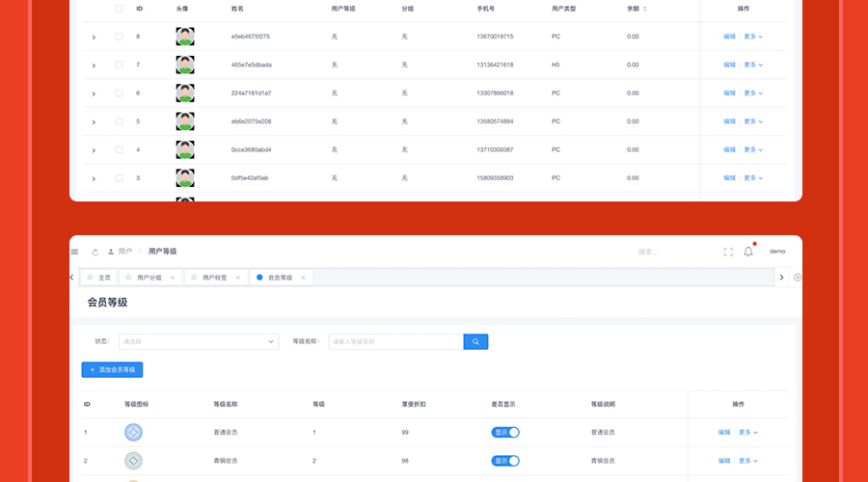Open 状态 select dropdown
The image size is (868, 482).
199,341
